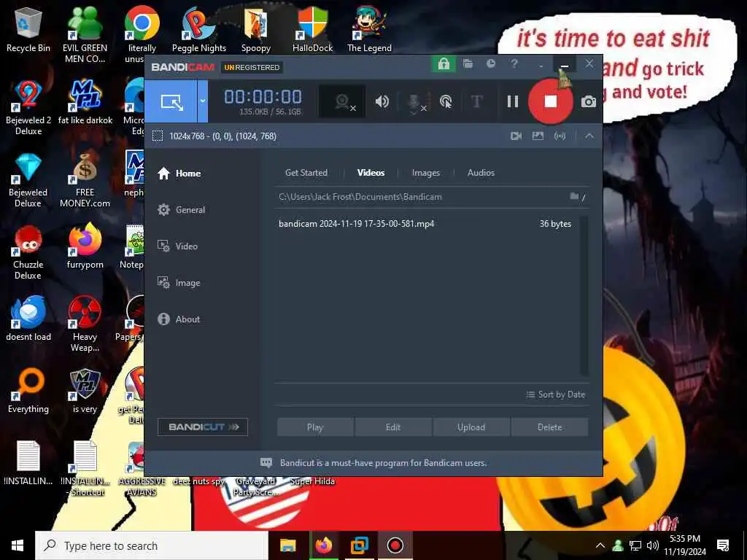Viewport: 747px width, 560px height.
Task: Take a screenshot with the camera icon
Action: click(589, 101)
